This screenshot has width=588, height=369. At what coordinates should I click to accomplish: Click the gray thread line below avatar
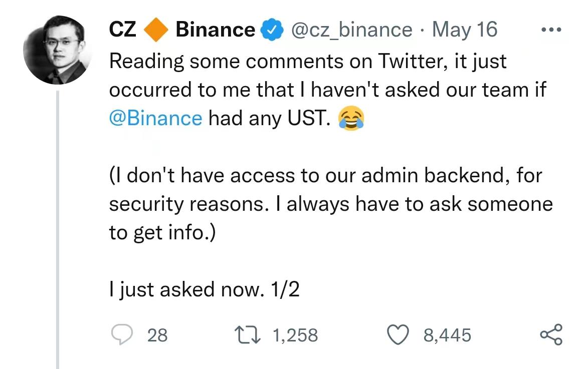click(x=58, y=229)
